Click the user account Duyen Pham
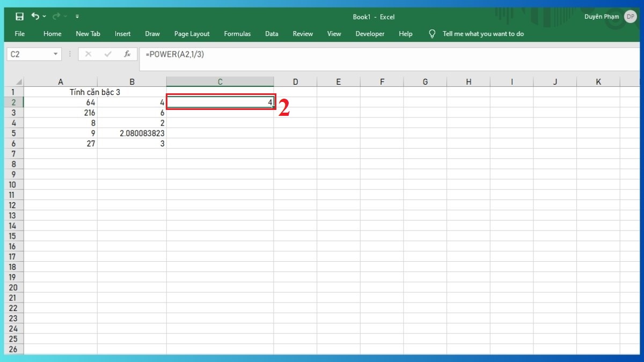The width and height of the screenshot is (644, 362). 601,17
